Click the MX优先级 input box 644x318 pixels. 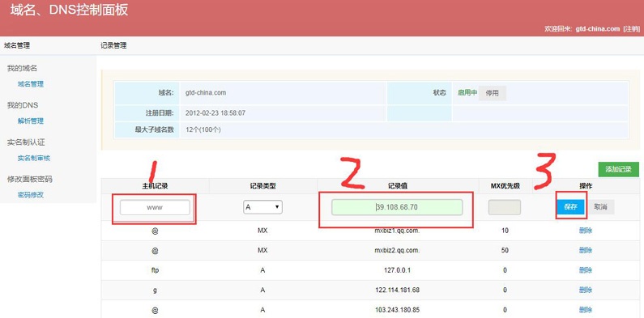[x=505, y=207]
